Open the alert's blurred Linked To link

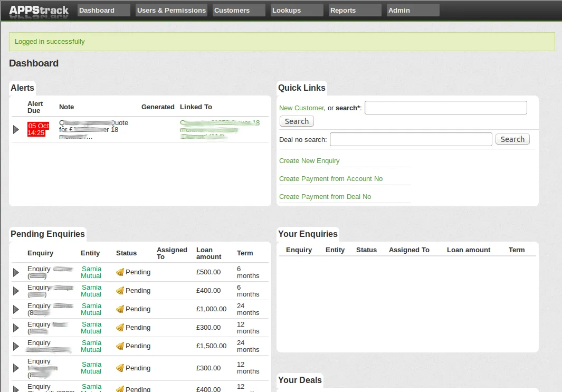point(220,129)
